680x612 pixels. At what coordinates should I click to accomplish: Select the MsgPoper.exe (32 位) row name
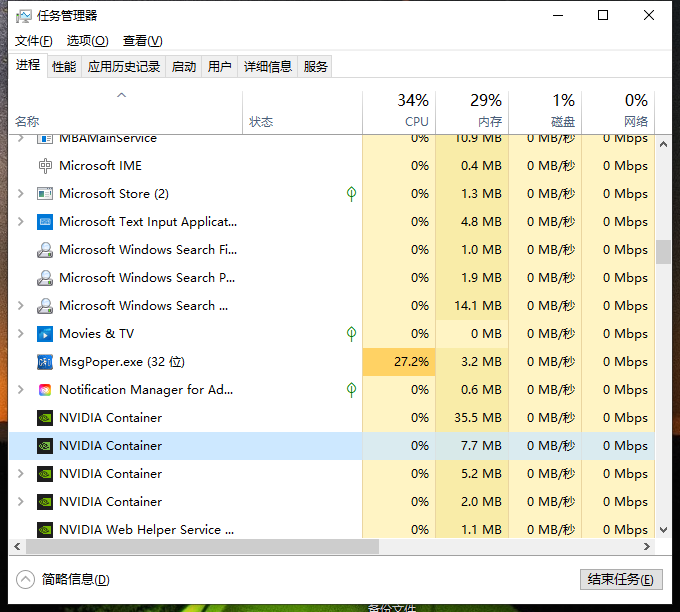(x=122, y=362)
